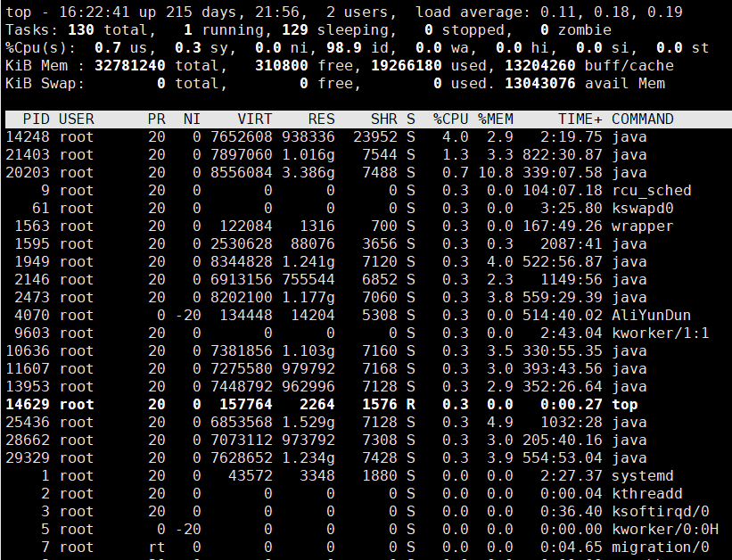Click the rt priority value
The width and height of the screenshot is (732, 560).
tap(156, 547)
